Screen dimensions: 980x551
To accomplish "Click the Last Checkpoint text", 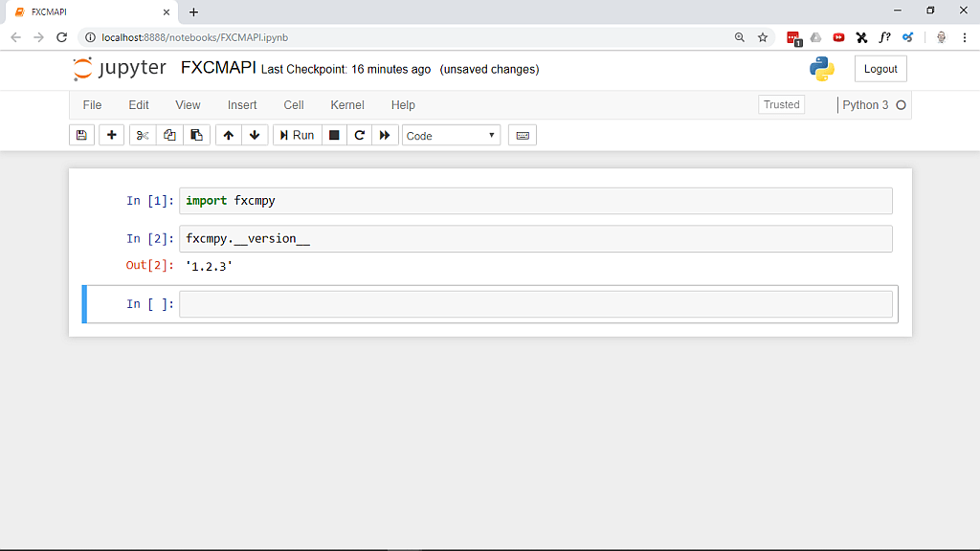I will (x=345, y=69).
